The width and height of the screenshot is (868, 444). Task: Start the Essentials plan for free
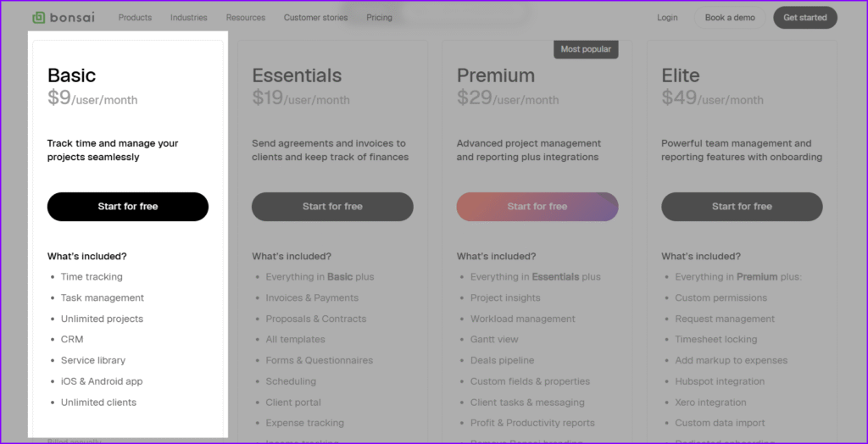coord(332,207)
